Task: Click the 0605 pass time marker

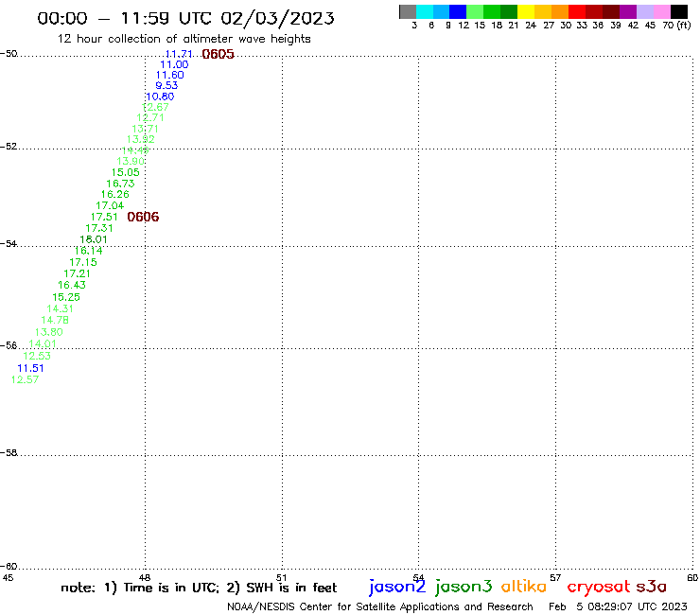Action: [218, 54]
